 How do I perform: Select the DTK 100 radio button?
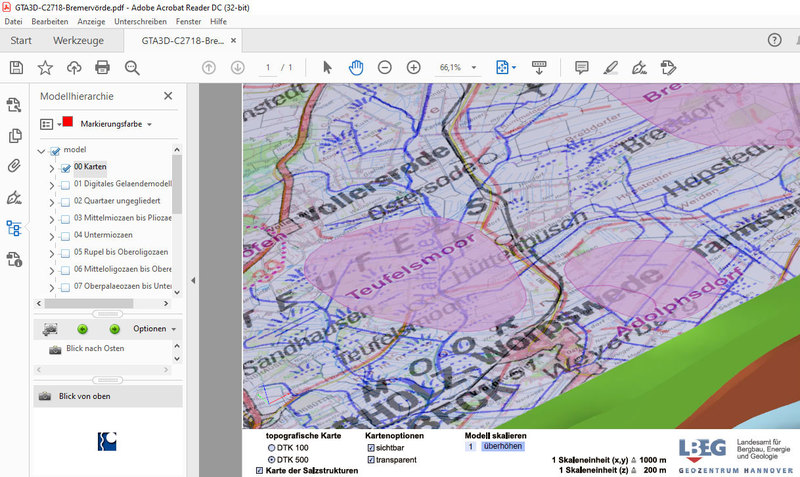(x=272, y=447)
